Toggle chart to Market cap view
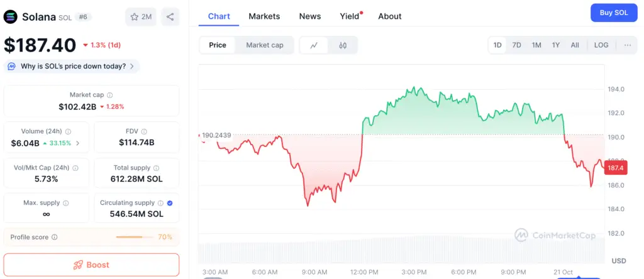 tap(264, 45)
